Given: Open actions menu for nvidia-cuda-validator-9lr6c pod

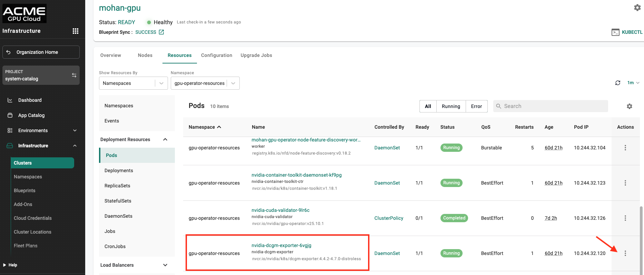Looking at the screenshot, I should pyautogui.click(x=625, y=218).
